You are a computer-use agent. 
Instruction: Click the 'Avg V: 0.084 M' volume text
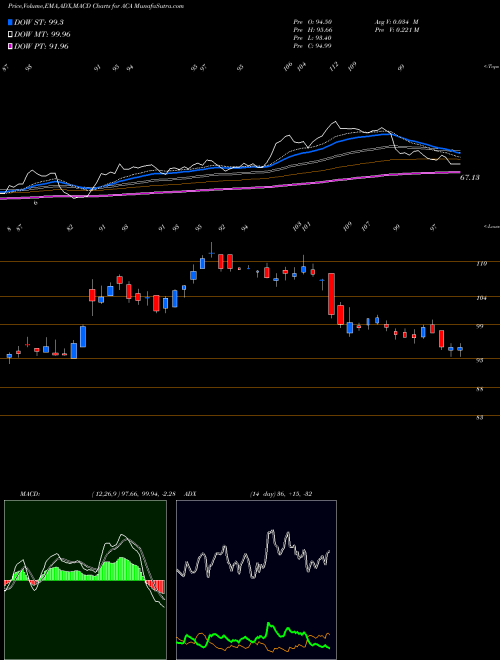[396, 22]
